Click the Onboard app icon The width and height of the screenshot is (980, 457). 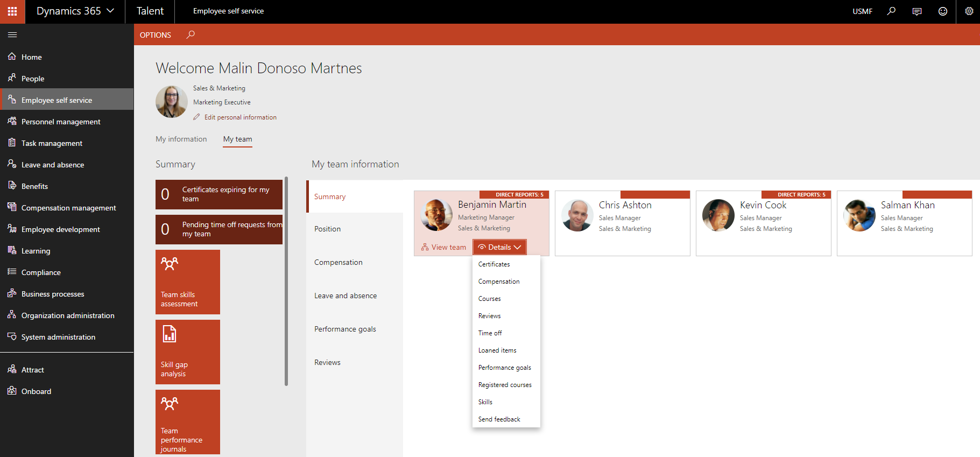12,391
